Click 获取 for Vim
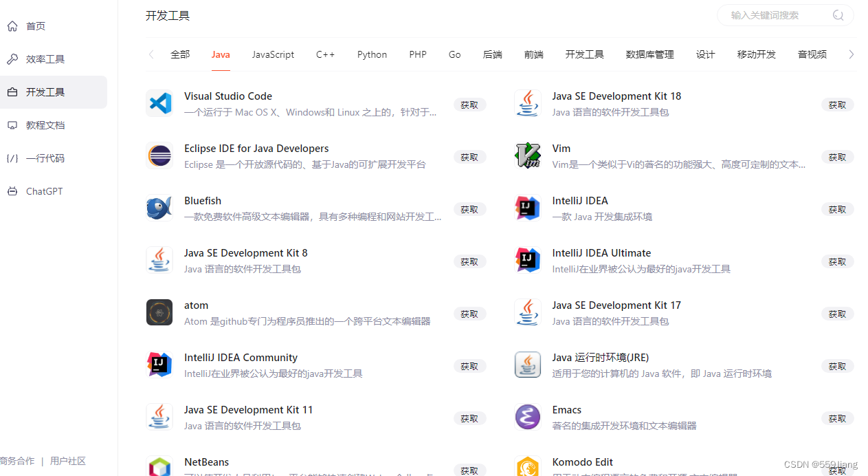 837,157
